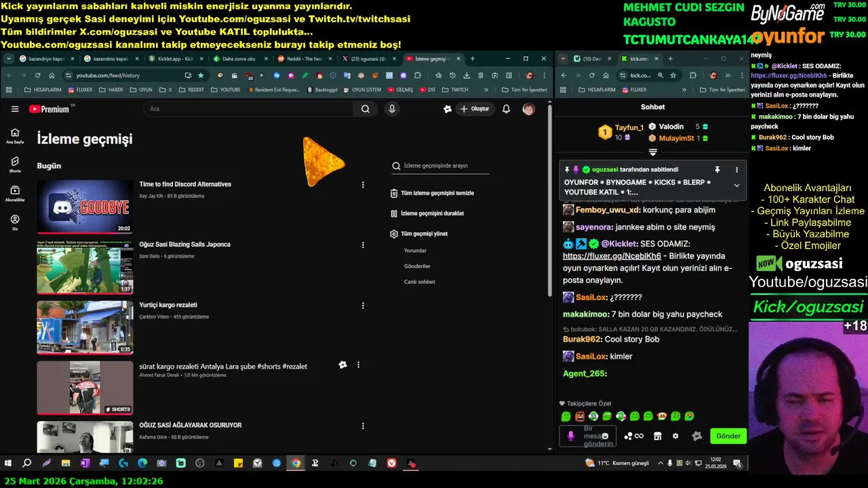The image size is (868, 488).
Task: Open three-dot menu on pinned Kick message
Action: click(736, 169)
